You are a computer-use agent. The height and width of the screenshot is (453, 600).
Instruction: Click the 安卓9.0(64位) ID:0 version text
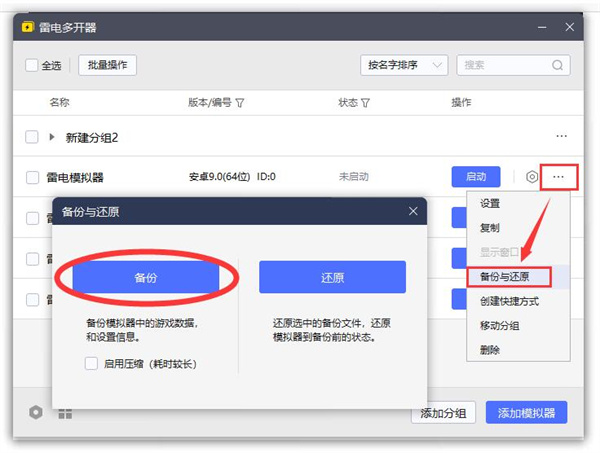click(232, 177)
